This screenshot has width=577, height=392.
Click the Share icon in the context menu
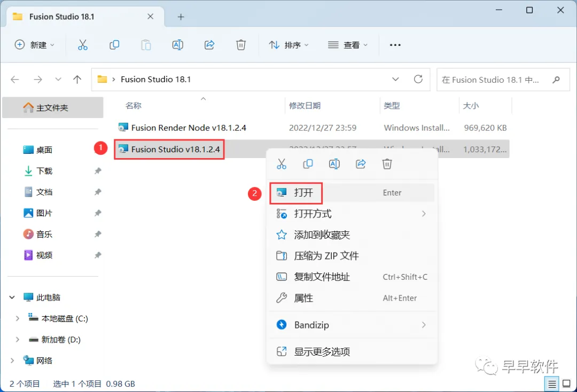point(361,164)
